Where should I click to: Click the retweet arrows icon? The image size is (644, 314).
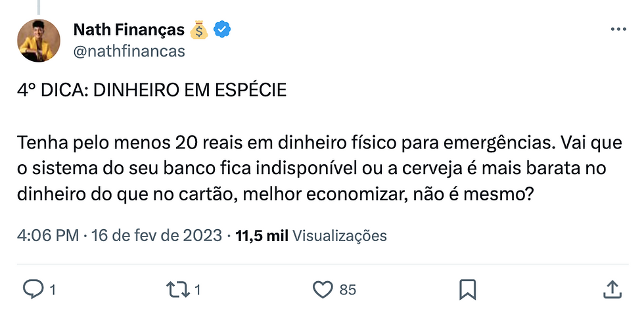pos(179,289)
